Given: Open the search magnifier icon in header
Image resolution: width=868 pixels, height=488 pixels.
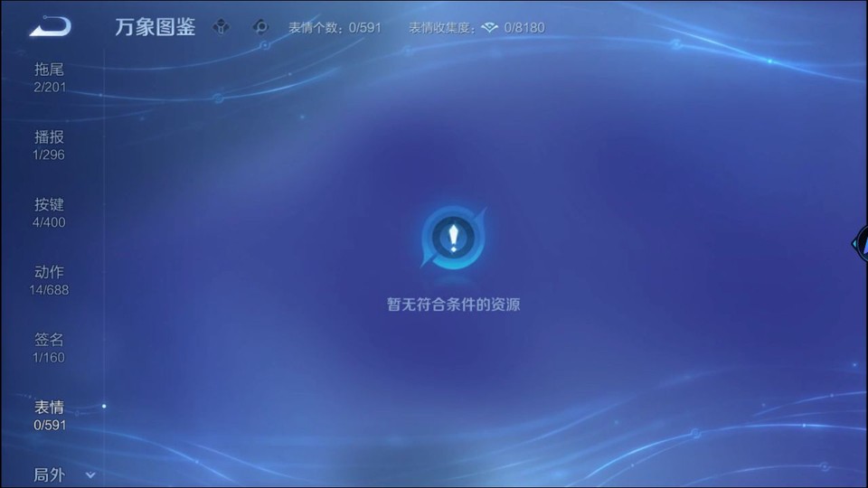Looking at the screenshot, I should tap(260, 26).
